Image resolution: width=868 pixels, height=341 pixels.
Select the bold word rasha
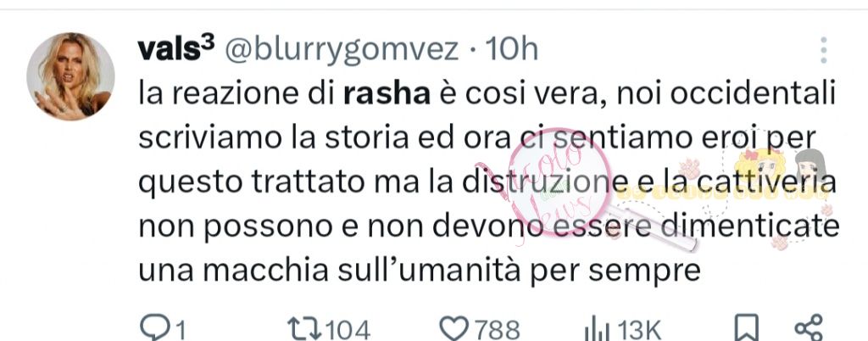pos(387,95)
